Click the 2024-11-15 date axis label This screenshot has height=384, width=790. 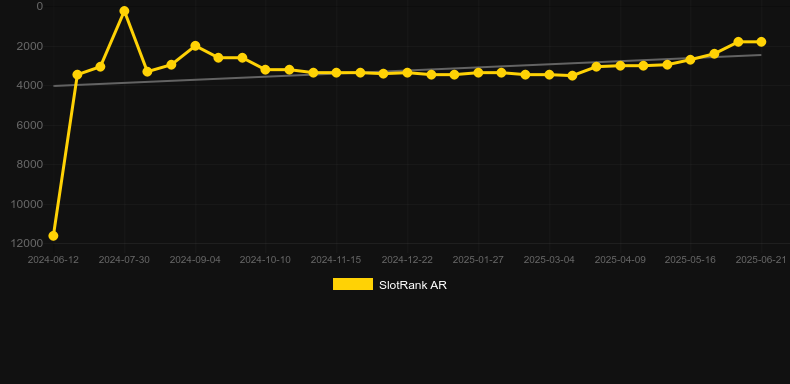tap(336, 260)
